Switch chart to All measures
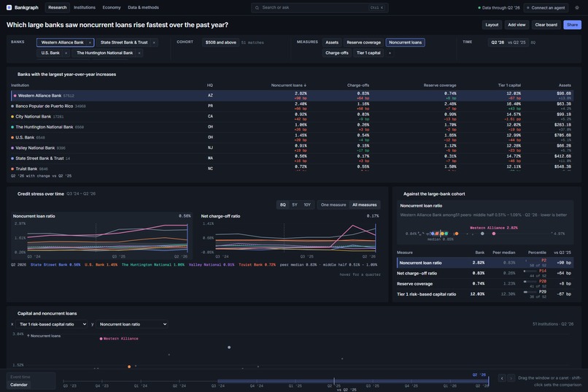This screenshot has height=392, width=588. (365, 205)
